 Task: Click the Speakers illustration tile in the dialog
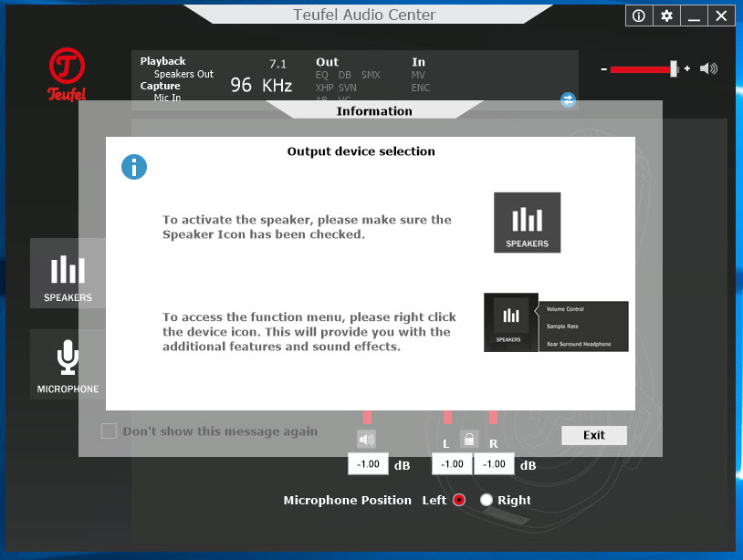(527, 223)
